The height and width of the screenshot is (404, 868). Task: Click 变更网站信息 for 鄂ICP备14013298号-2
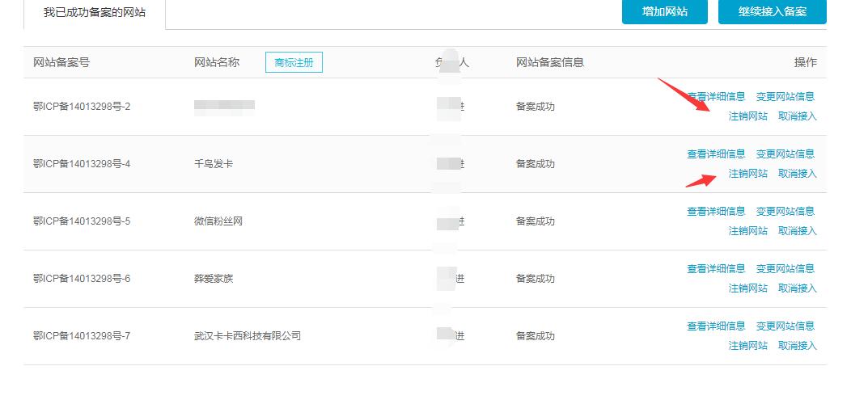coord(785,97)
